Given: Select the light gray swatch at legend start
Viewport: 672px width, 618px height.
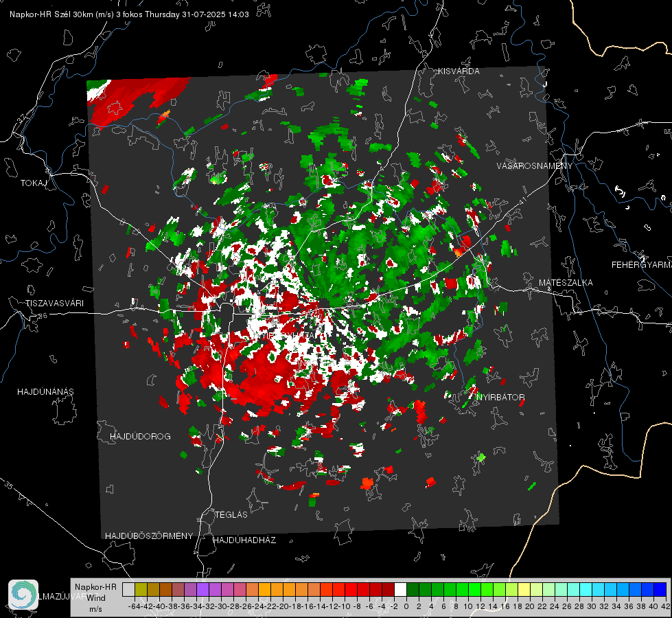Looking at the screenshot, I should [128, 589].
